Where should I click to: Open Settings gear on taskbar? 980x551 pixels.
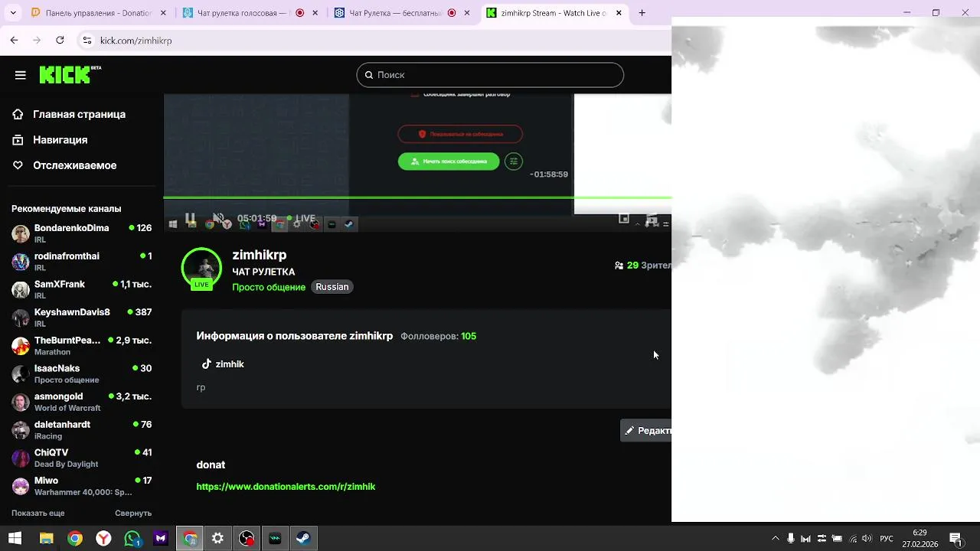click(218, 539)
